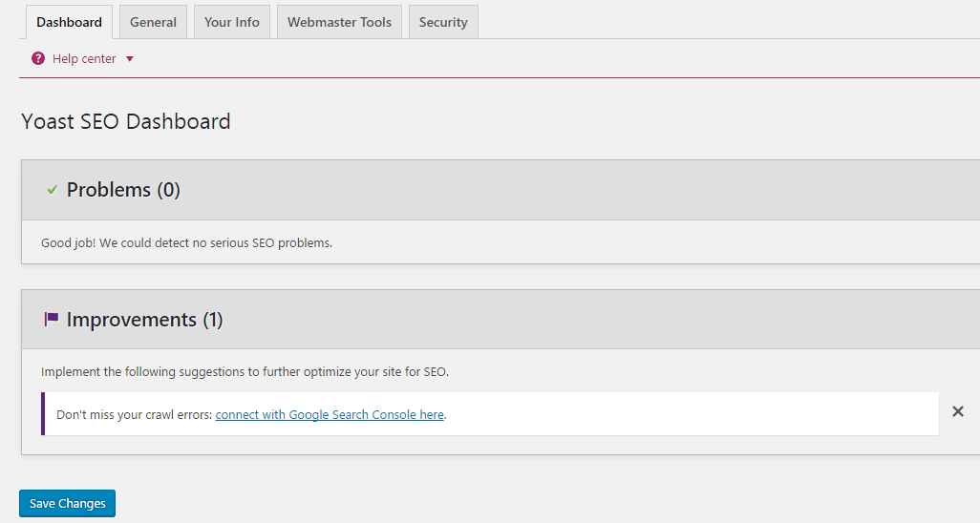Click the Implement the following suggestions text
980x523 pixels.
point(245,372)
